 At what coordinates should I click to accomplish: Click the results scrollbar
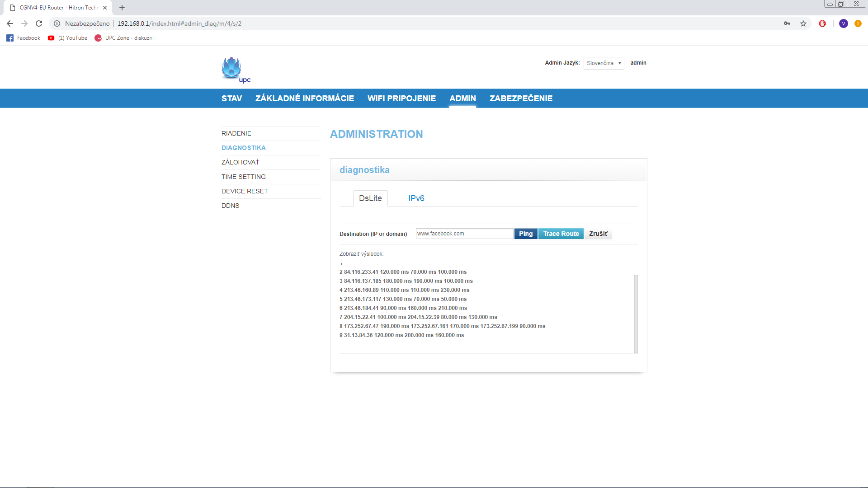pyautogui.click(x=636, y=314)
